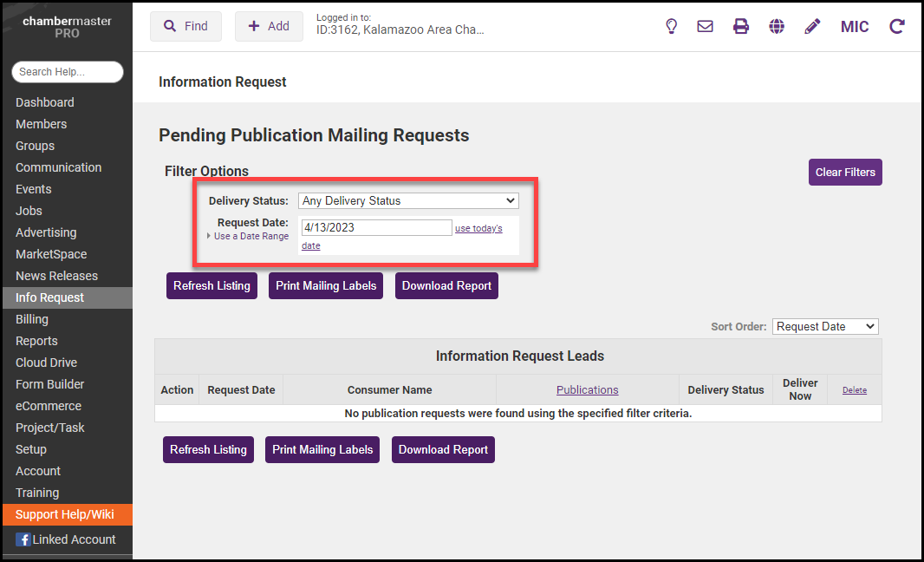Click the lightbulb icon in top toolbar
Screen dimensions: 924x562
pos(671,26)
